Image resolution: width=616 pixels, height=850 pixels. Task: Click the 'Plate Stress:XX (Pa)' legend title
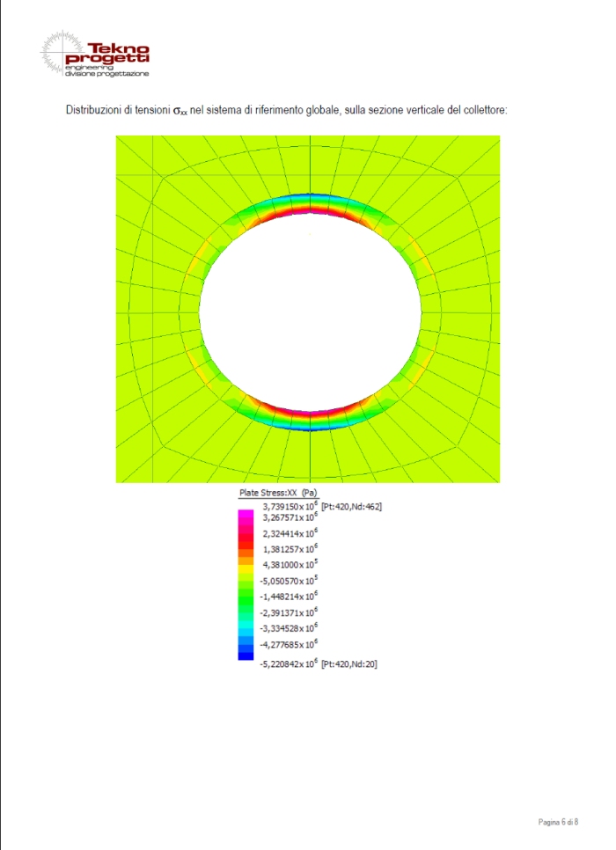278,493
